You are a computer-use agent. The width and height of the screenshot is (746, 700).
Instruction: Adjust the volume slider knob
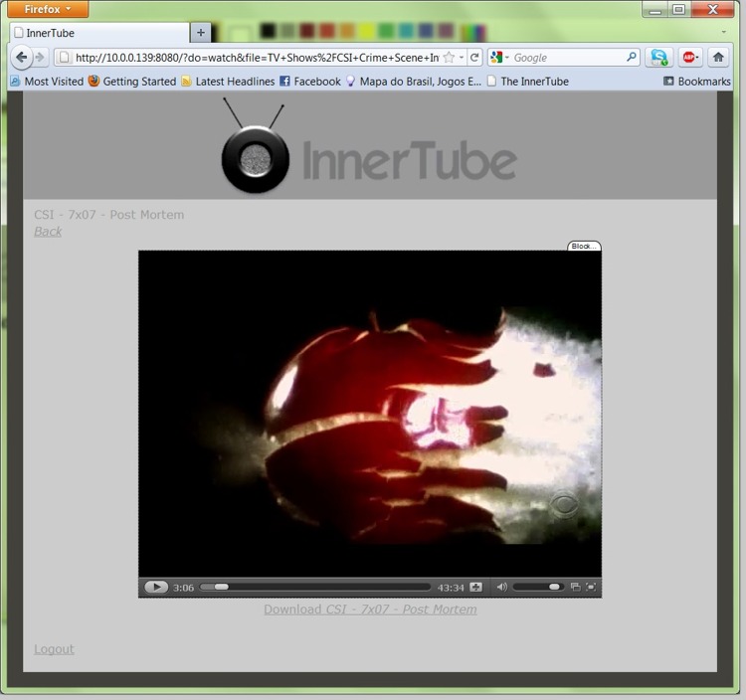554,587
